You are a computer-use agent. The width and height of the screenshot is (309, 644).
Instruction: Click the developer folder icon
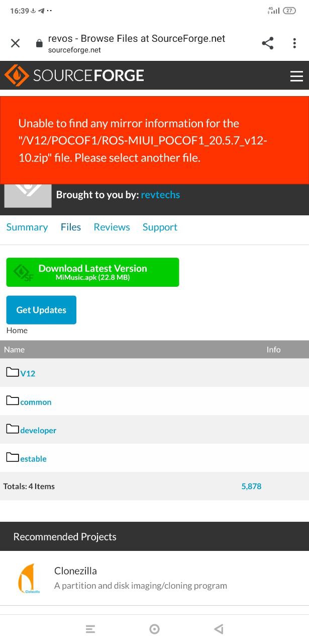click(13, 429)
